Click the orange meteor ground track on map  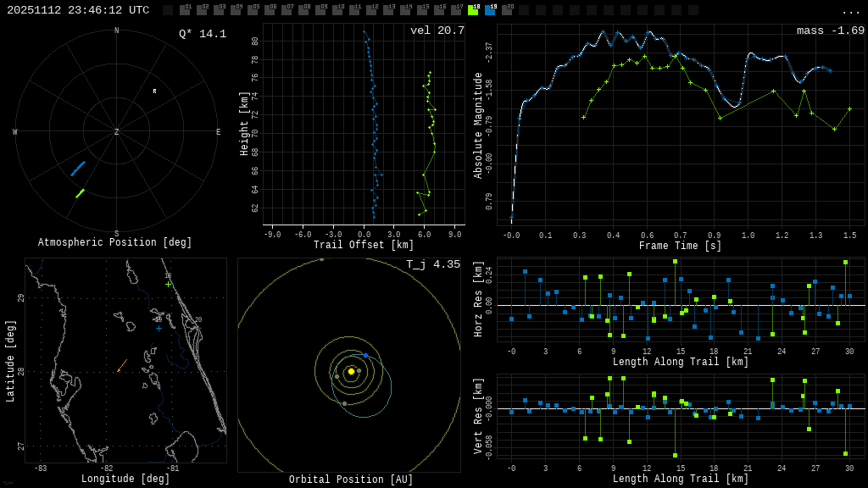pyautogui.click(x=122, y=365)
